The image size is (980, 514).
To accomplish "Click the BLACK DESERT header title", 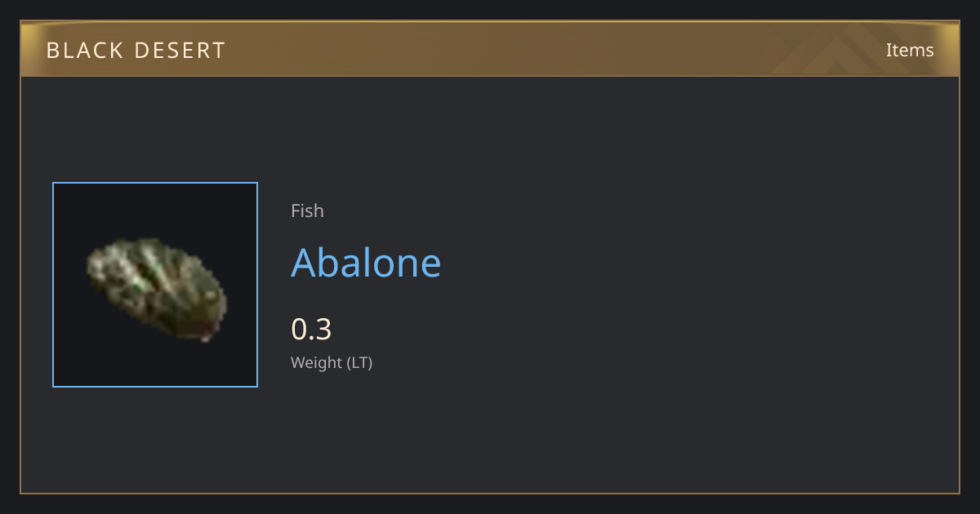I will point(136,51).
